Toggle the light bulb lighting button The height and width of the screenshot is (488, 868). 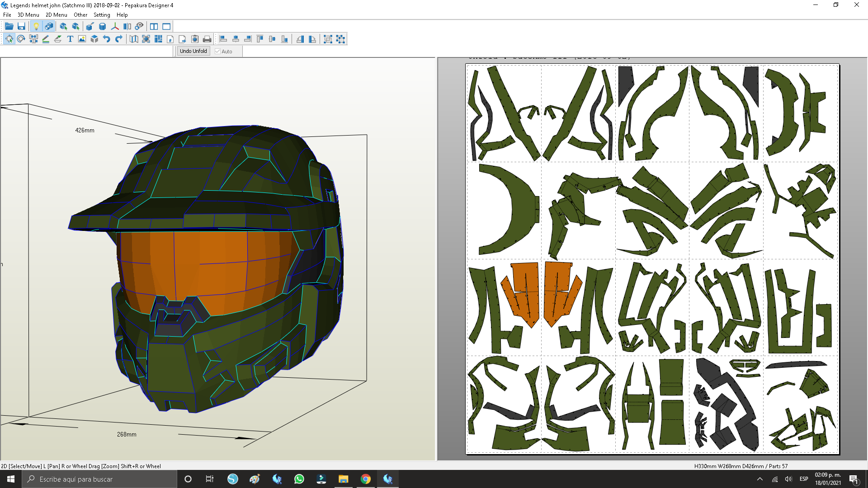pos(36,26)
